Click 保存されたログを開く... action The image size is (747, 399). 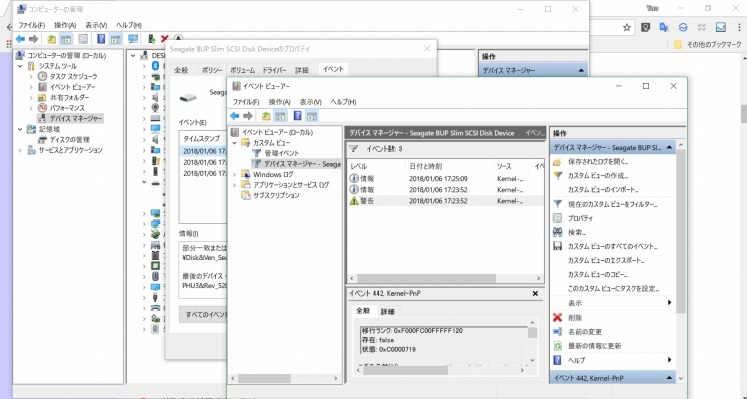point(598,162)
